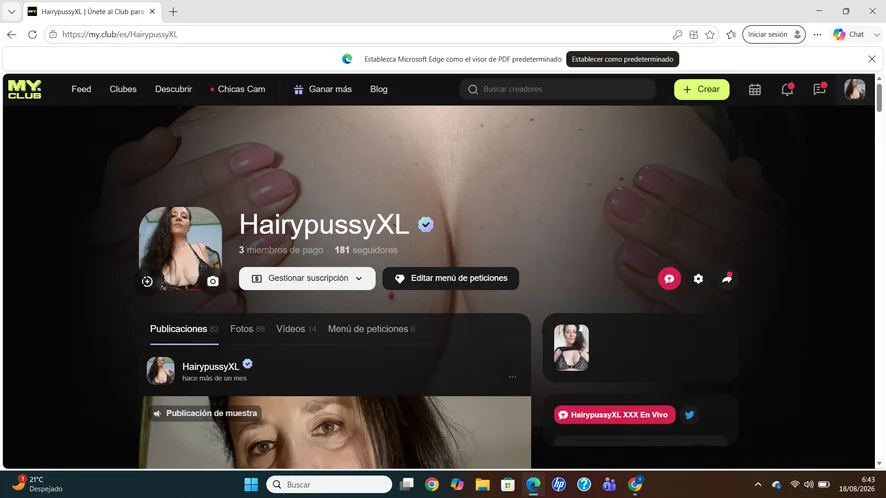Click the post author name HairypussyXL
This screenshot has height=498, width=886.
pyautogui.click(x=210, y=367)
